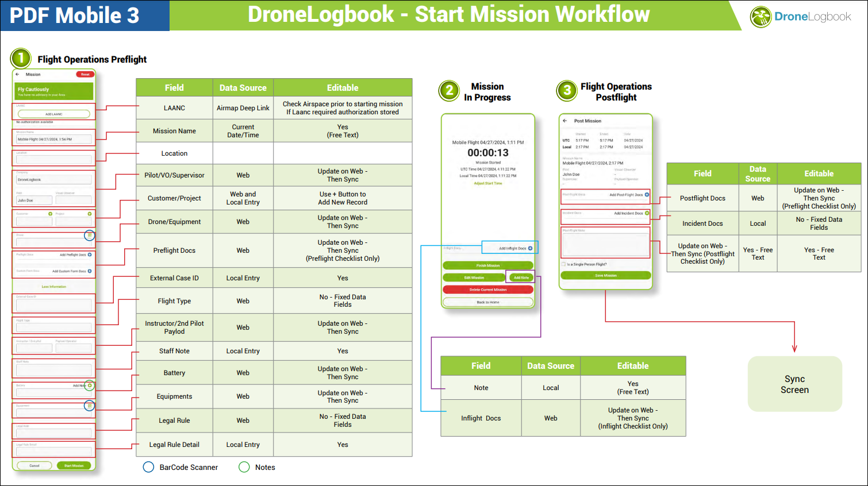868x486 pixels.
Task: Tap the Add LAANC button
Action: tap(54, 114)
